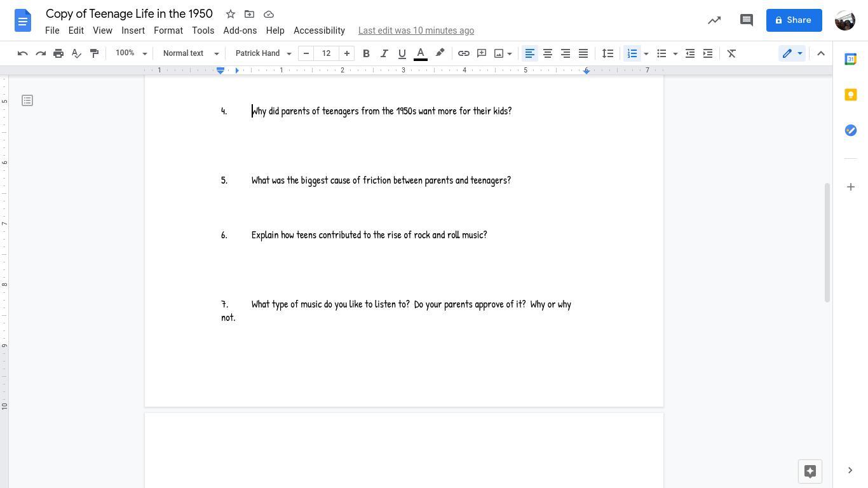
Task: Star this document
Action: [x=231, y=14]
